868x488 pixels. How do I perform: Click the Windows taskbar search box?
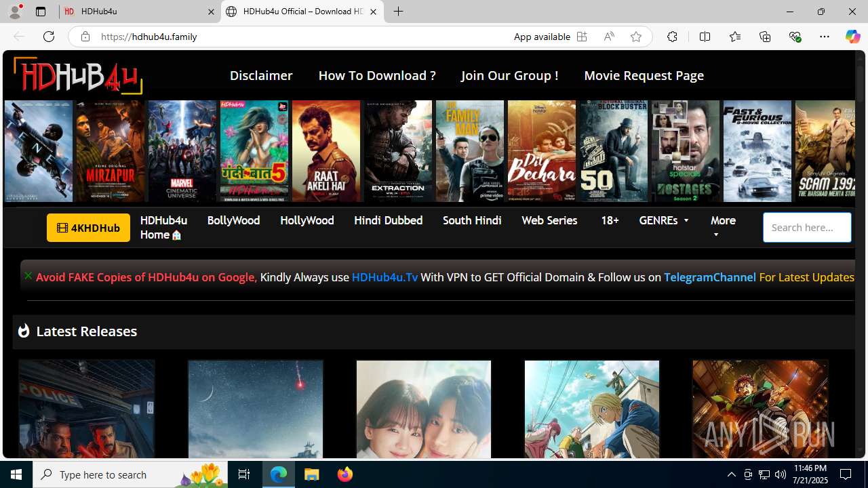[129, 474]
